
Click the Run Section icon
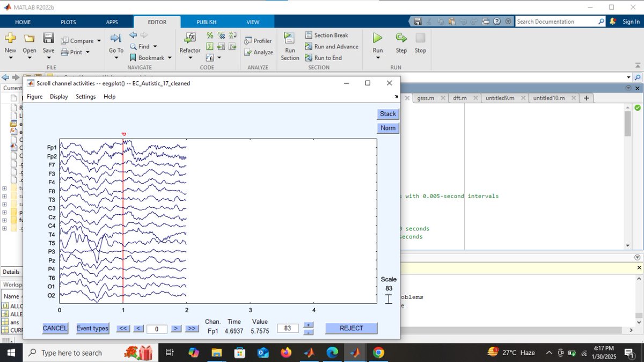(x=289, y=38)
